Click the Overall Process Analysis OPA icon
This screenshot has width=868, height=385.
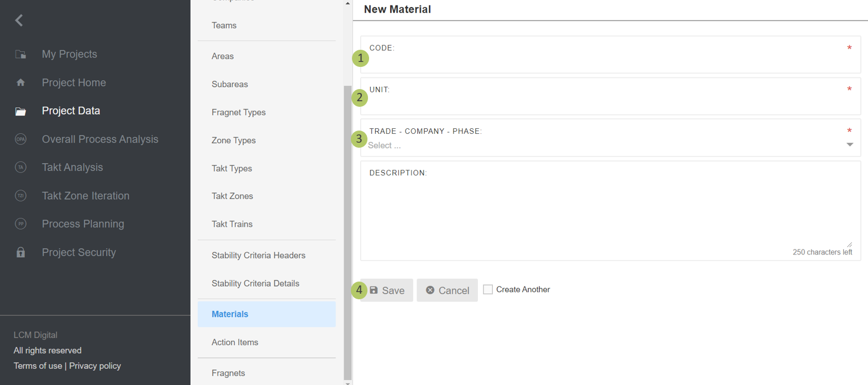click(x=20, y=139)
